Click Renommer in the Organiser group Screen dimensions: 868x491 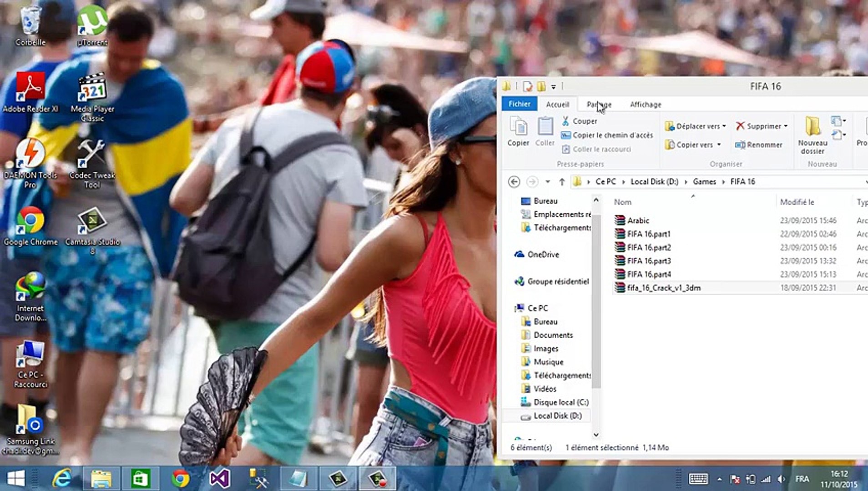click(759, 145)
